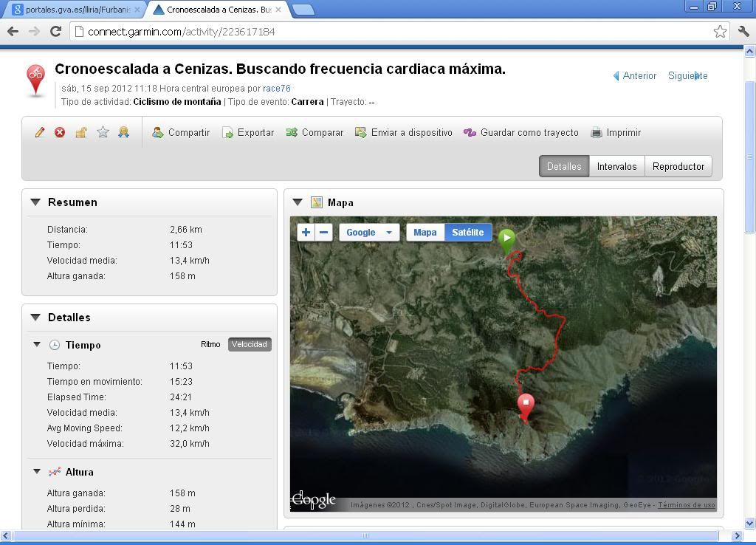
Task: Click browser forward arrow
Action: (34, 31)
